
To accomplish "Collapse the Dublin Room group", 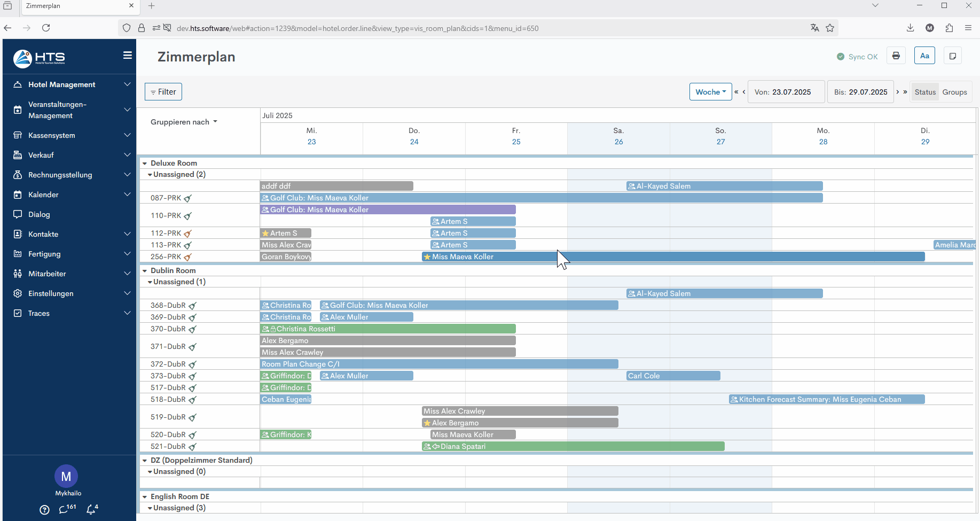I will pos(145,271).
